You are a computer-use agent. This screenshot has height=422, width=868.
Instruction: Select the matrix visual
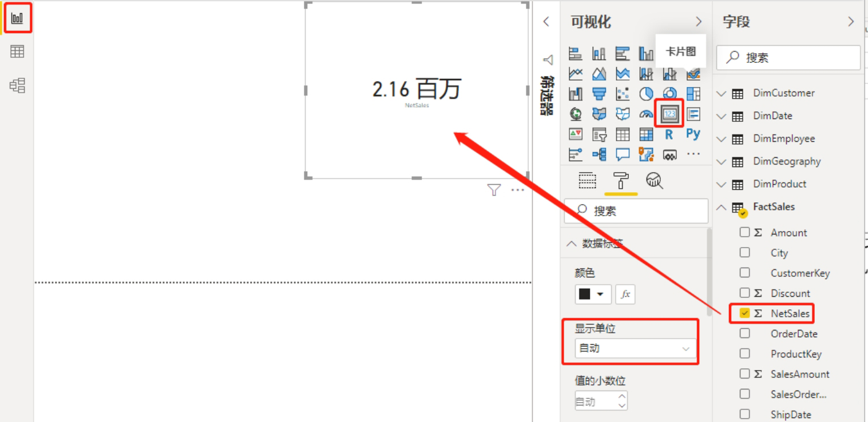coord(646,134)
